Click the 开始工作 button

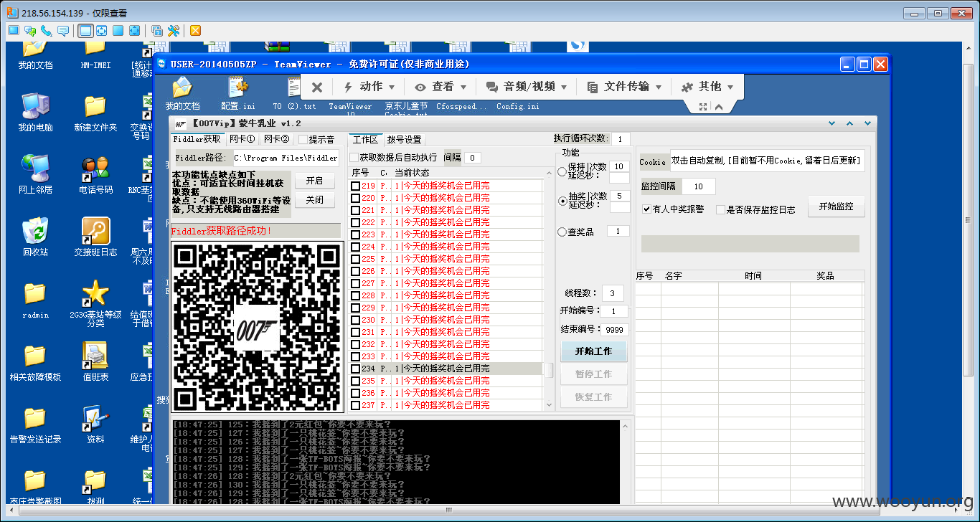(593, 351)
